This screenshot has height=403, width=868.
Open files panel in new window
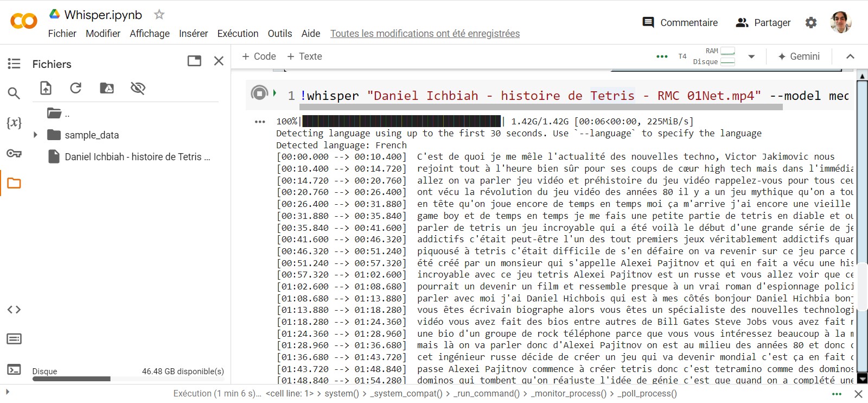tap(194, 61)
